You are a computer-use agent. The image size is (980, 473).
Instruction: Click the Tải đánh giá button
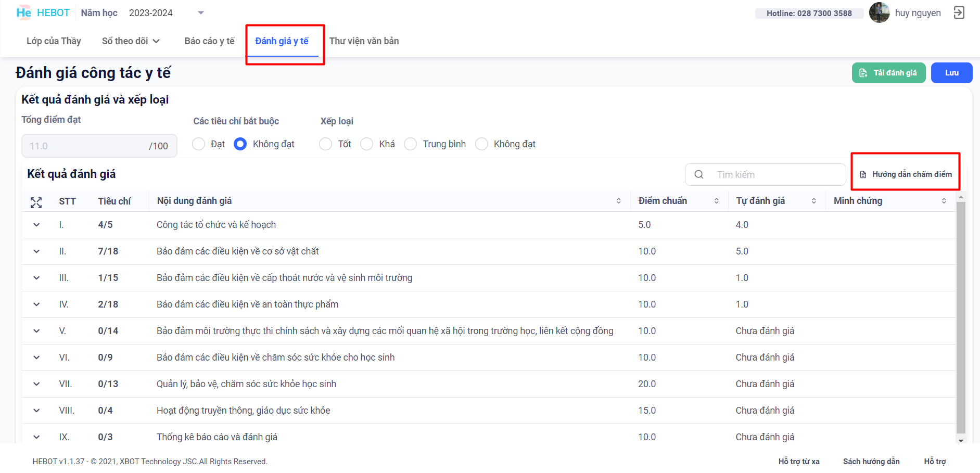tap(888, 73)
